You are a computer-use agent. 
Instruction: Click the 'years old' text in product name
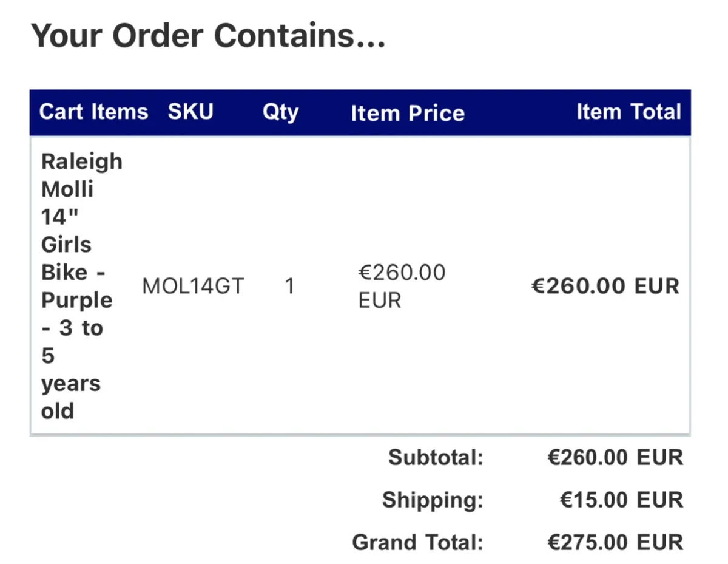(70, 398)
